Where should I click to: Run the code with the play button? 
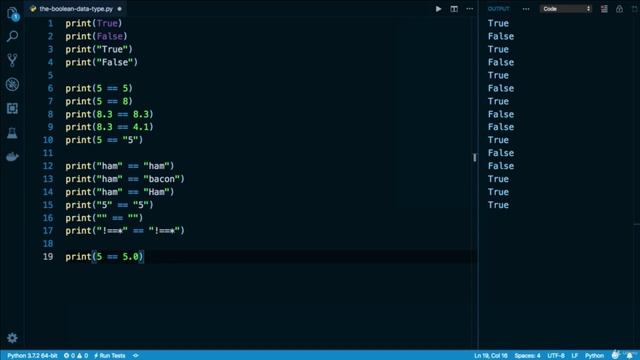click(438, 9)
